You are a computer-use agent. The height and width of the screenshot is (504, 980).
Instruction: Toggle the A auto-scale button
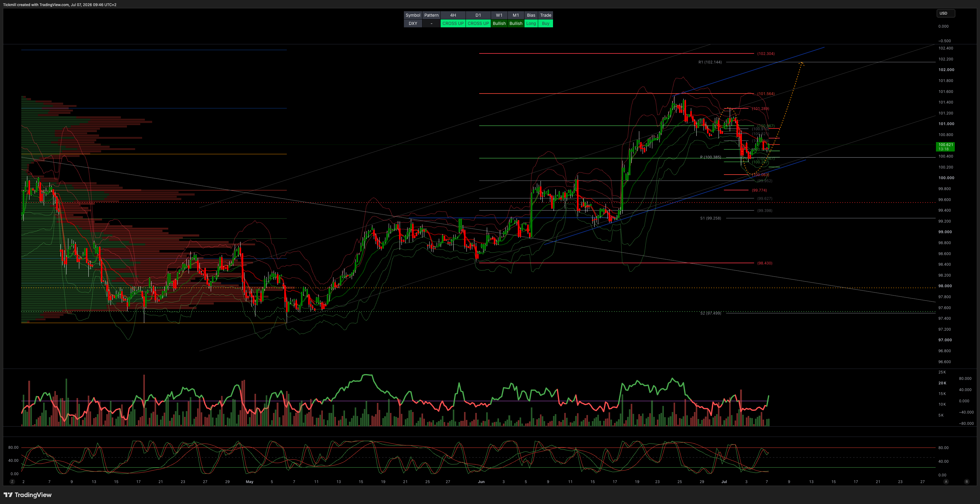click(946, 482)
